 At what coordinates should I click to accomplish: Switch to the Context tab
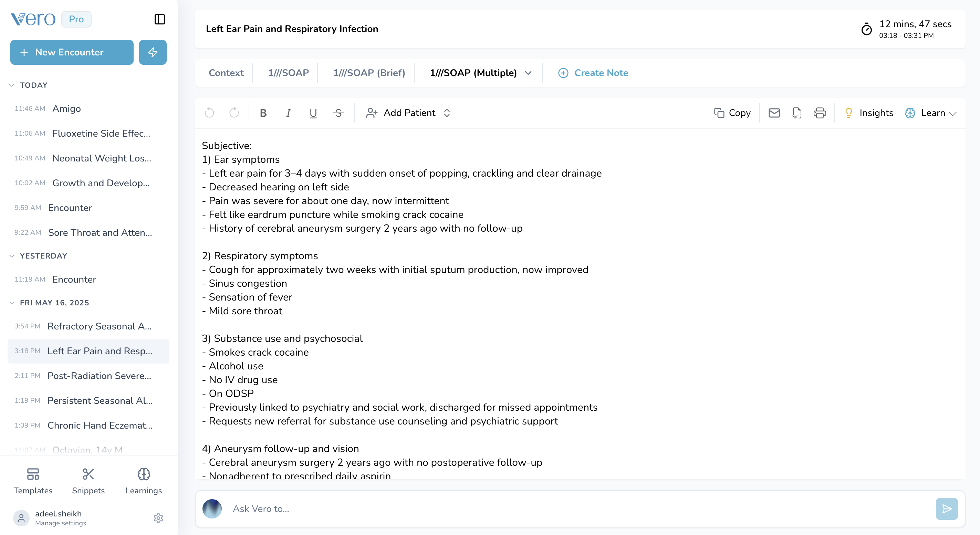(x=226, y=73)
